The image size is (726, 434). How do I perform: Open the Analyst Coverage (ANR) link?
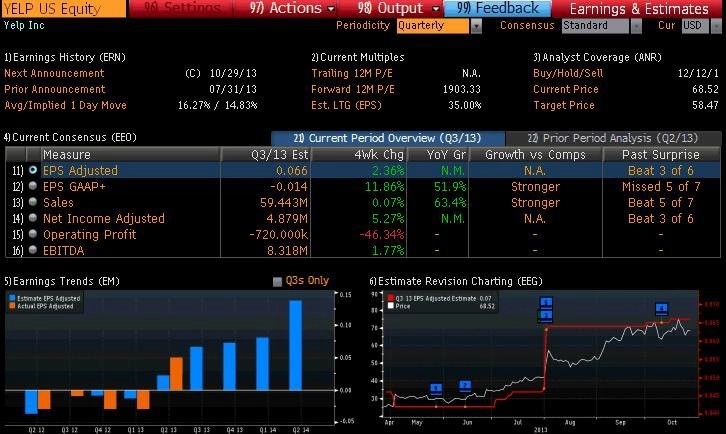coord(597,57)
